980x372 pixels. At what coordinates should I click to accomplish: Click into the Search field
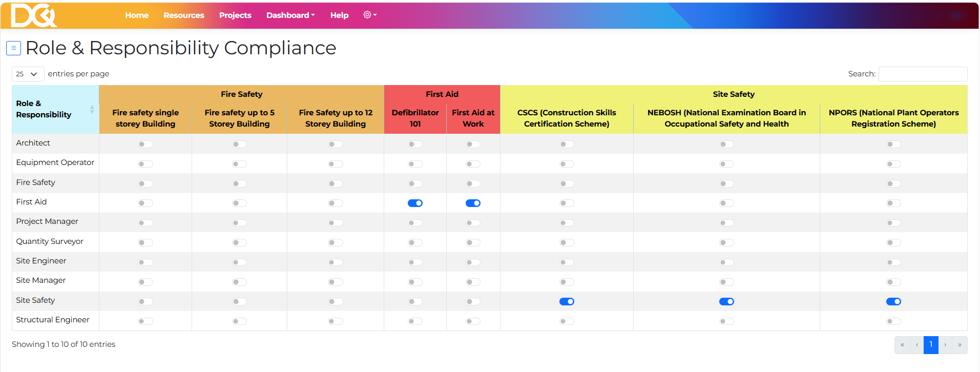point(923,74)
